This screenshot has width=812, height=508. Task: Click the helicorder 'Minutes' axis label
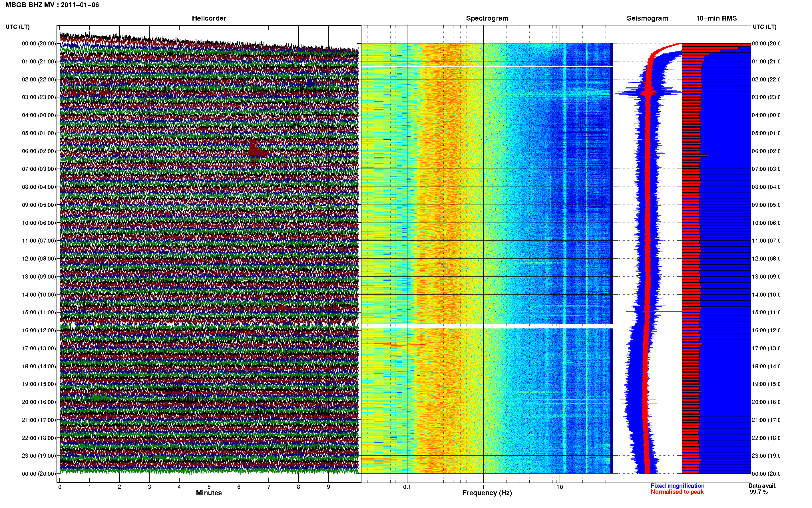[x=209, y=493]
